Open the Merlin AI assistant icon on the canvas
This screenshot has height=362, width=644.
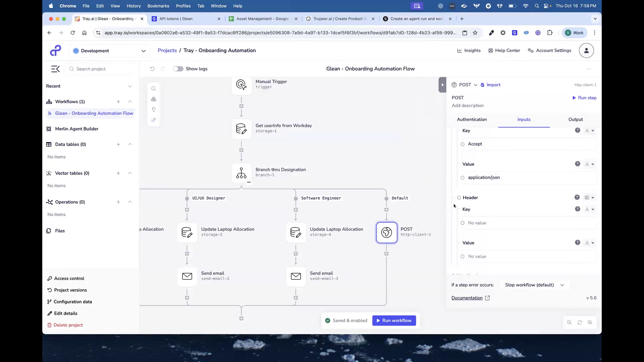[x=154, y=120]
